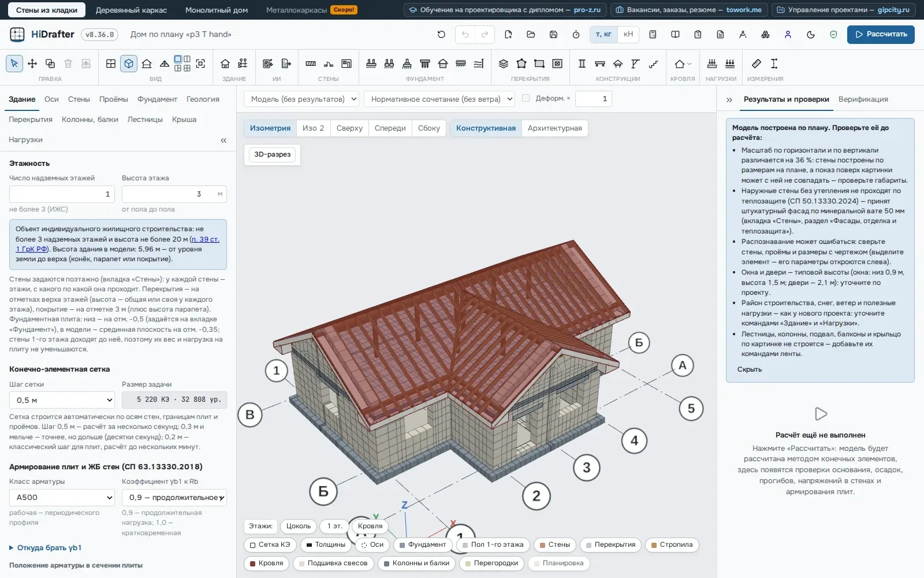
Task: Open Класс арматуры A500 dropdown
Action: (62, 497)
